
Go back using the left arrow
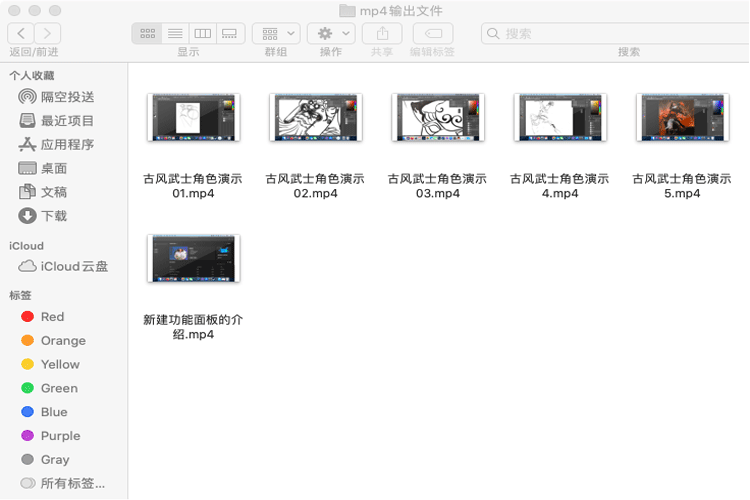[x=20, y=33]
